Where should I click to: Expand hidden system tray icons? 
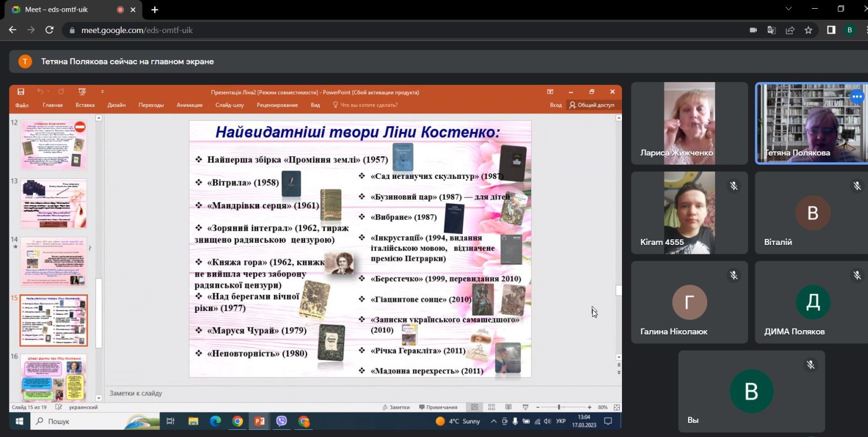[x=494, y=421]
